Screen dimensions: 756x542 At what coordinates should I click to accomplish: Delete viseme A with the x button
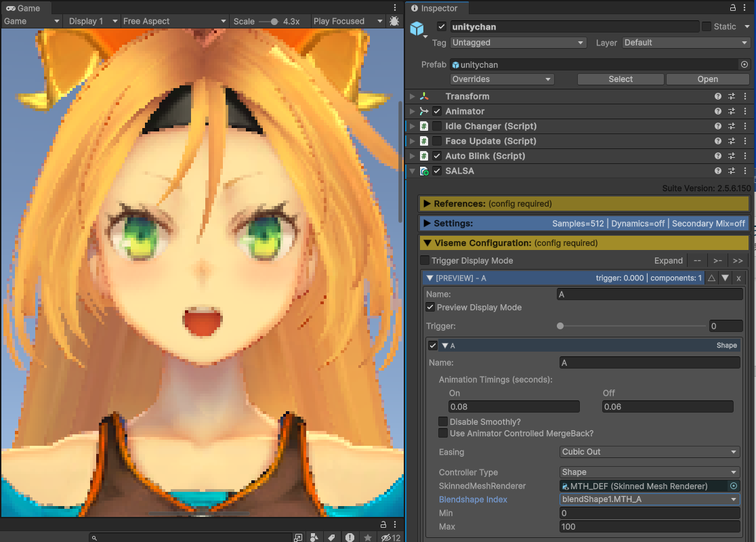tap(738, 278)
